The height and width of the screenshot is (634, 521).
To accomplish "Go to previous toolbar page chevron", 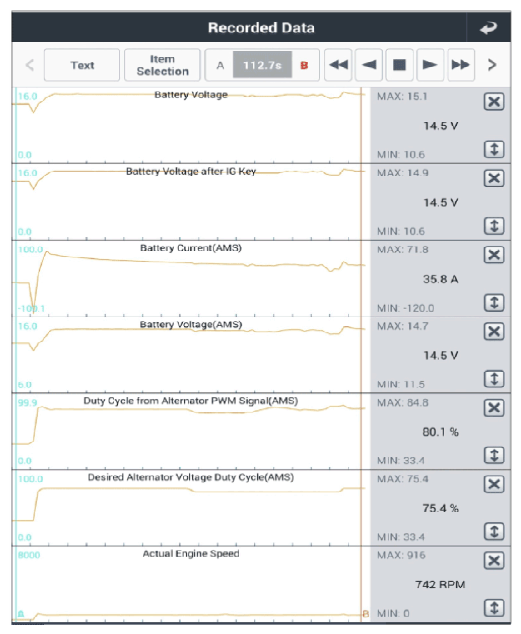I will [30, 65].
